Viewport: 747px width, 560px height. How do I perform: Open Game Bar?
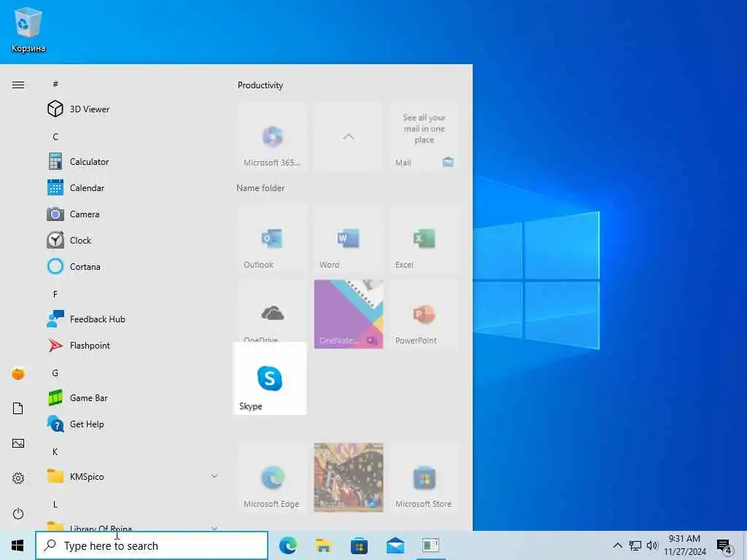(131, 397)
